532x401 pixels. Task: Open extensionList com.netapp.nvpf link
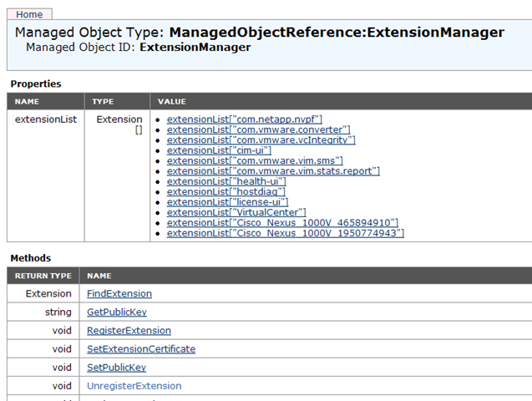click(x=244, y=119)
